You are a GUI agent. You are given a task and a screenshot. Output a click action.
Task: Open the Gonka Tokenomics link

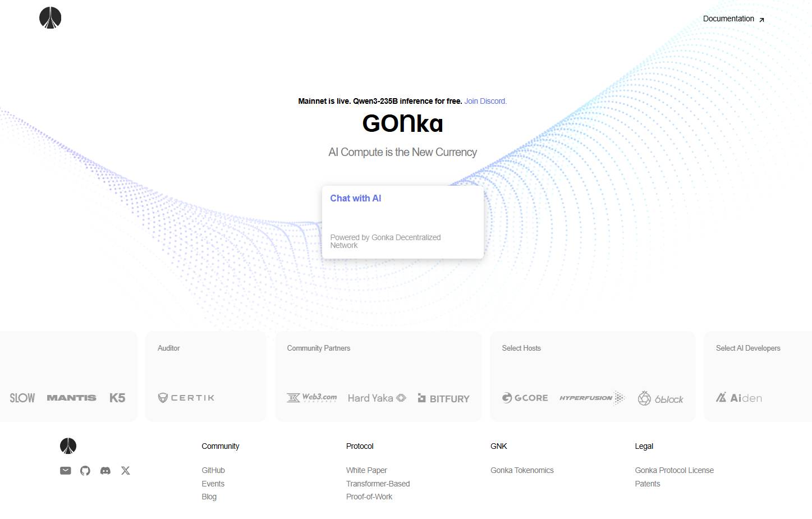tap(522, 470)
